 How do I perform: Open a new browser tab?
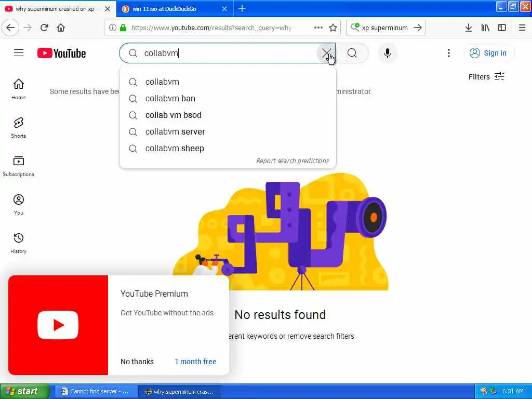coord(242,8)
